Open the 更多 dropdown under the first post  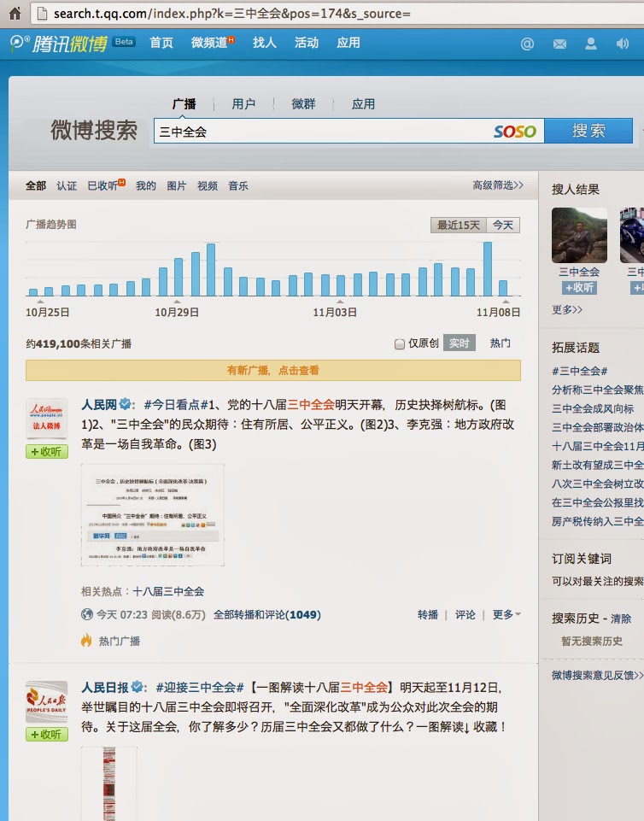506,614
